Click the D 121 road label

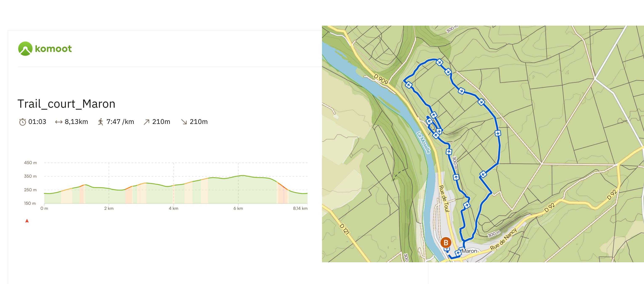(x=344, y=229)
